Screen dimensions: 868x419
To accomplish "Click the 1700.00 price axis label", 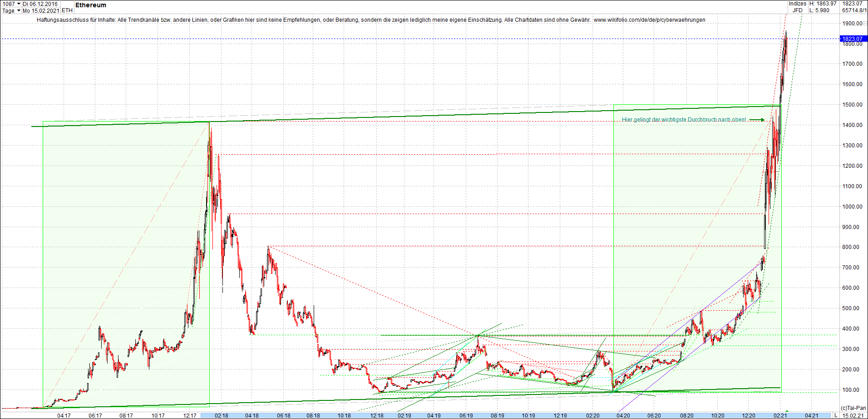I will click(x=852, y=64).
